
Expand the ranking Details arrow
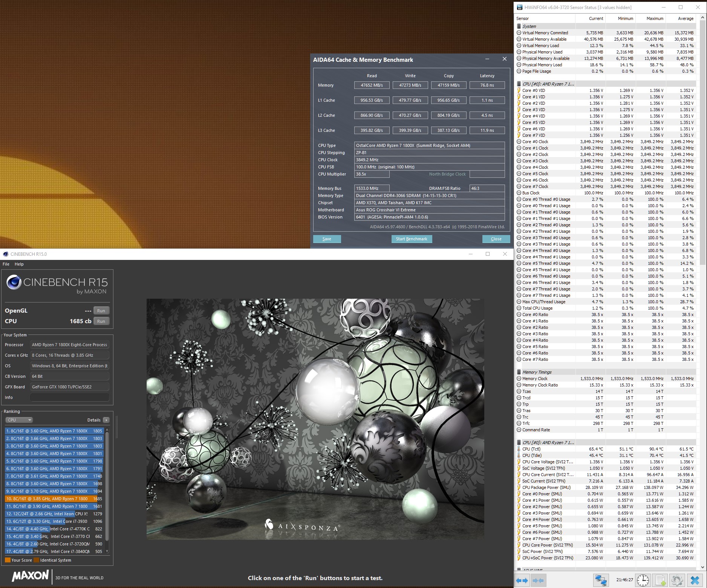(x=106, y=420)
